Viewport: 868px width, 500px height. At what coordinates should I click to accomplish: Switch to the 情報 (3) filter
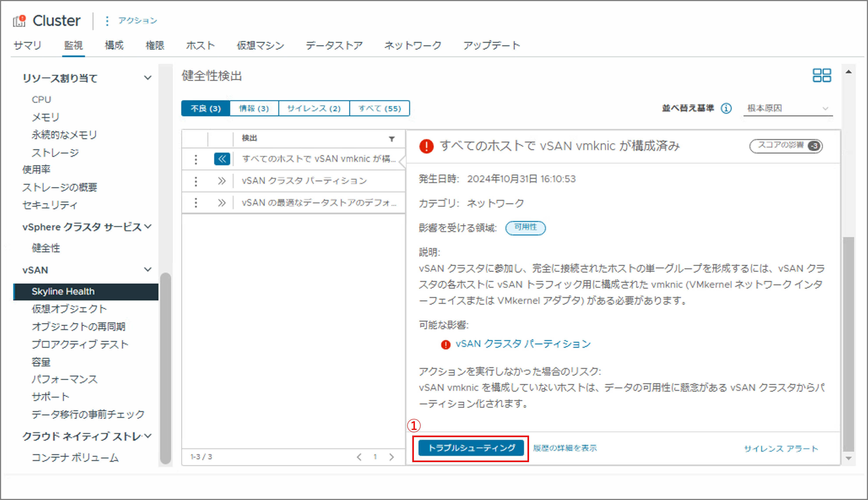[x=254, y=108]
